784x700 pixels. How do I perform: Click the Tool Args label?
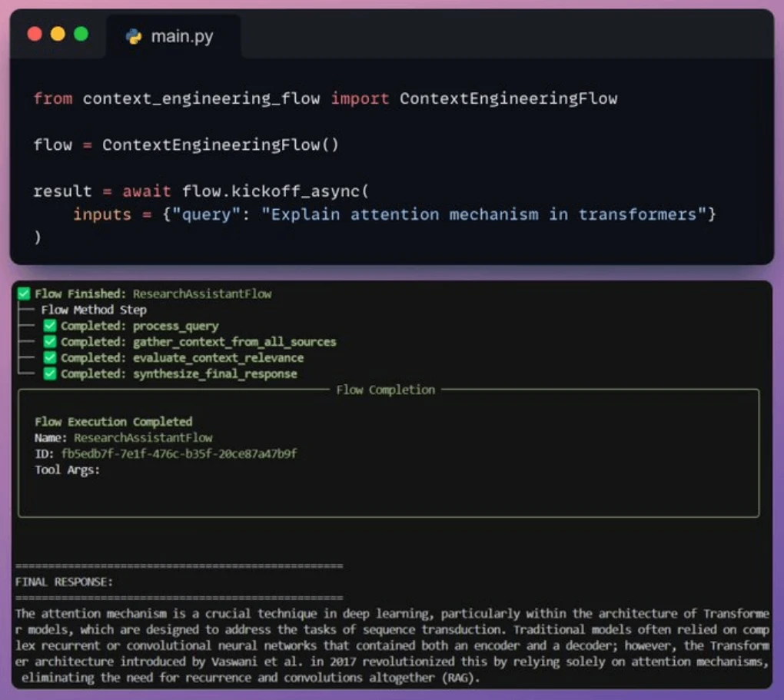(x=68, y=470)
